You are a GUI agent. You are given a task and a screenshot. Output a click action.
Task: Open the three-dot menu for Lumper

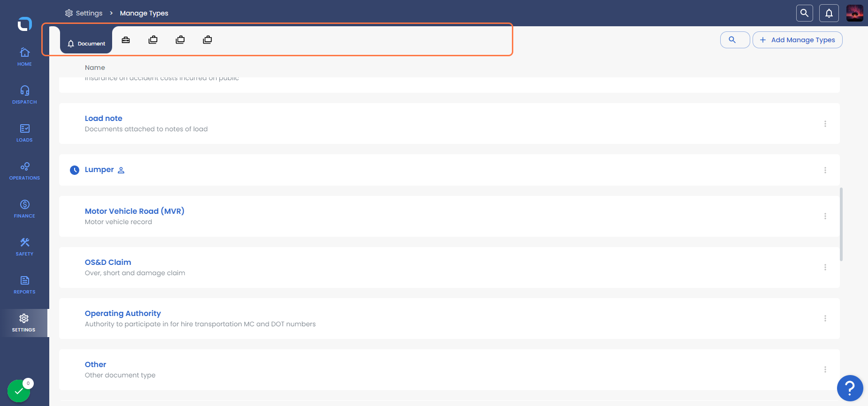point(825,170)
